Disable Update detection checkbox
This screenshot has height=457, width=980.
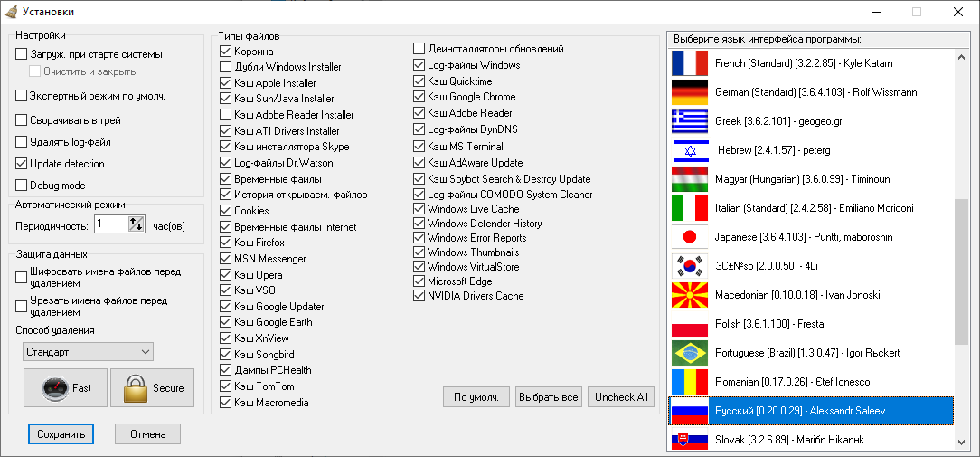(x=22, y=164)
